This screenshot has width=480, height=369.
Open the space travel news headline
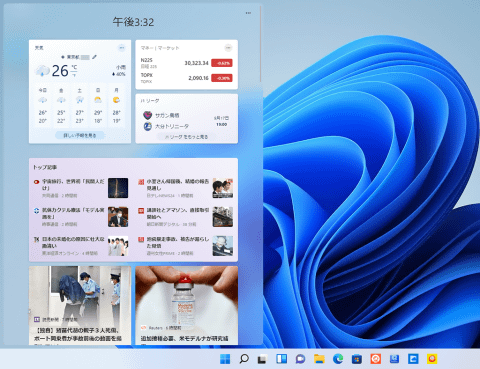point(73,185)
